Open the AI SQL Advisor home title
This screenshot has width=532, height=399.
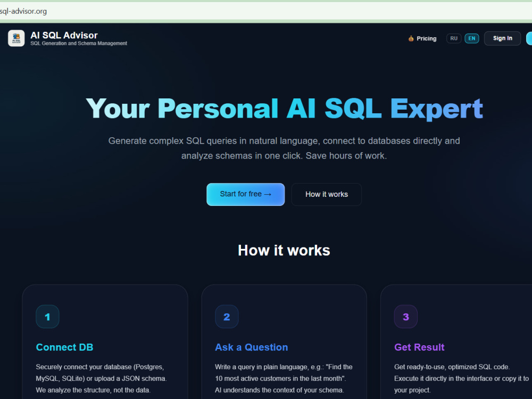coord(64,35)
